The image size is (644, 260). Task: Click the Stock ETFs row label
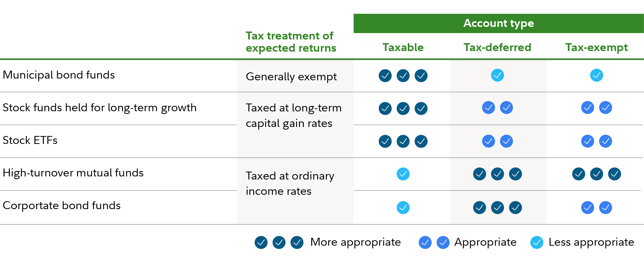click(30, 140)
